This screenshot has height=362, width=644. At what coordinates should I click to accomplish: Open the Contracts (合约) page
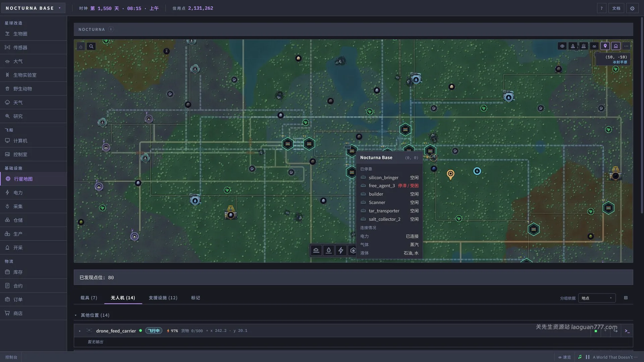coord(33,286)
